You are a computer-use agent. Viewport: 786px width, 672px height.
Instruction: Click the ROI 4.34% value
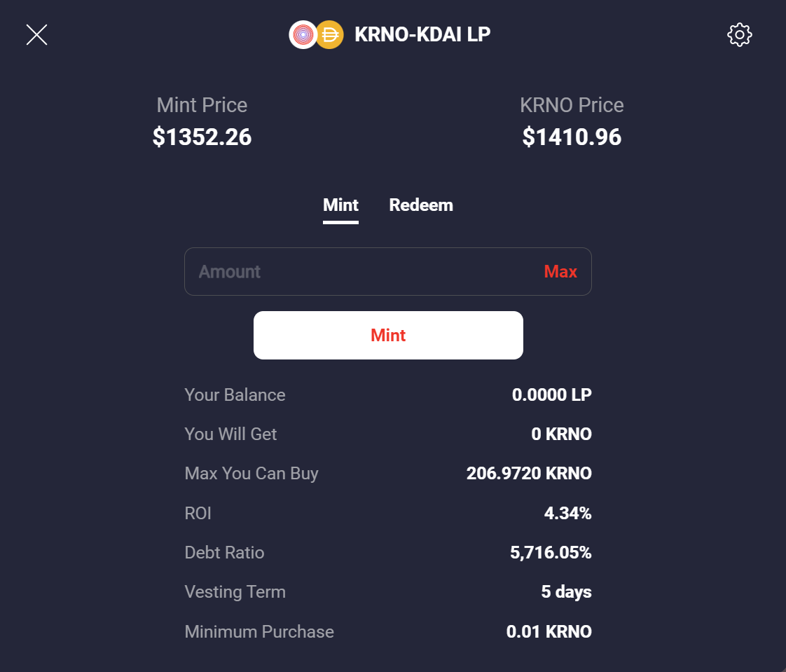click(x=567, y=513)
